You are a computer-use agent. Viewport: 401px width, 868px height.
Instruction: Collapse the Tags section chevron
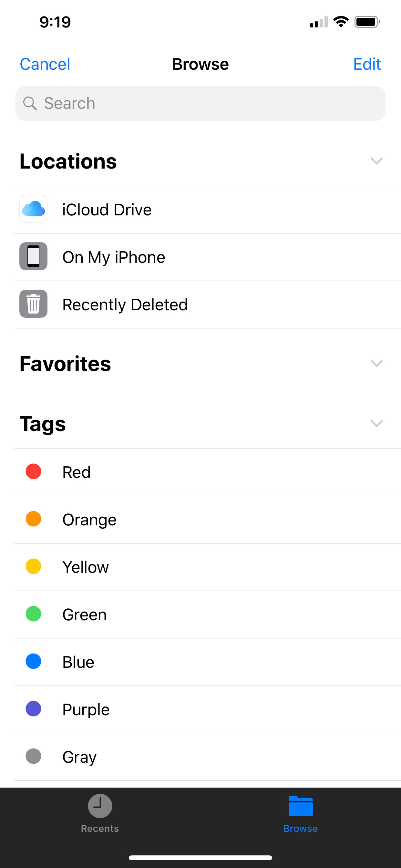click(x=376, y=423)
